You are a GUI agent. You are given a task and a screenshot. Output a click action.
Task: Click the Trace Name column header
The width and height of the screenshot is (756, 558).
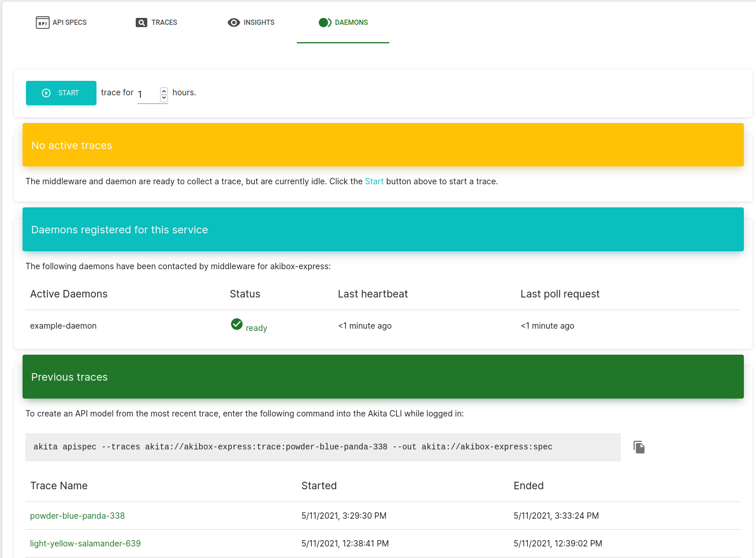[x=59, y=486]
